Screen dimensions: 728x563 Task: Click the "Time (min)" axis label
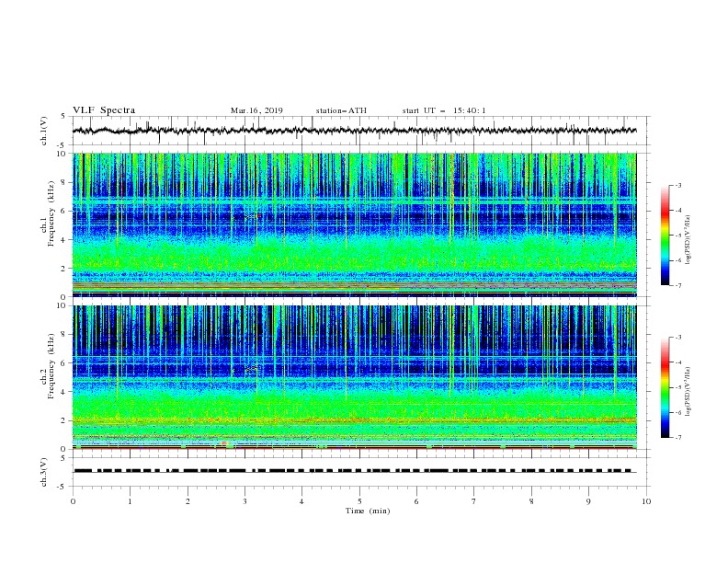(368, 511)
